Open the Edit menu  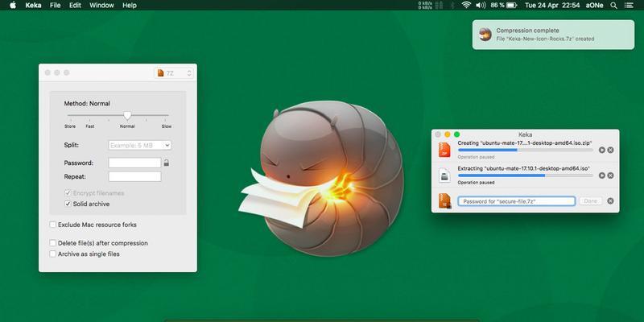(75, 6)
